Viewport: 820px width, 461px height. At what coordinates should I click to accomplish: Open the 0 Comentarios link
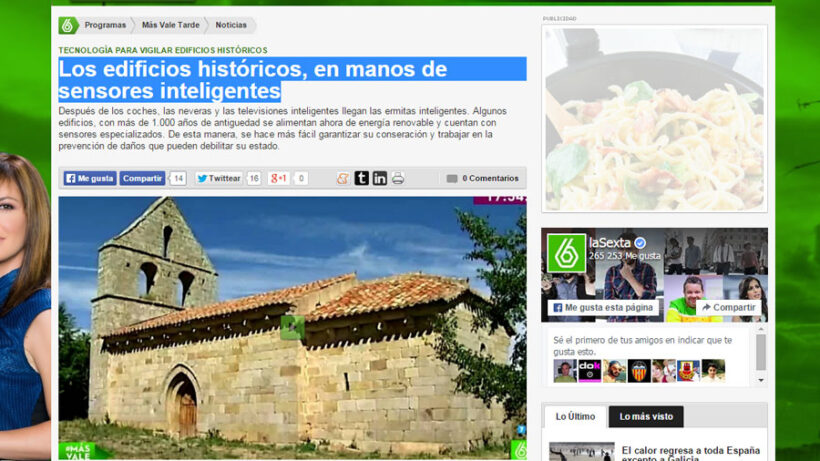point(483,178)
